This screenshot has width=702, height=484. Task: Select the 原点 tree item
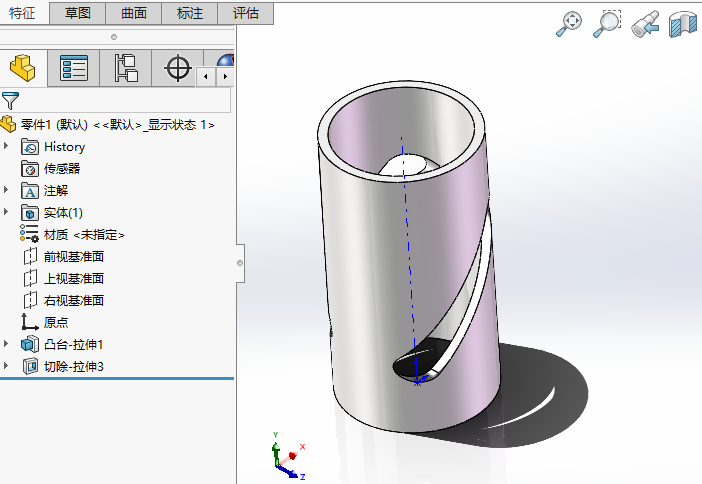[x=56, y=323]
